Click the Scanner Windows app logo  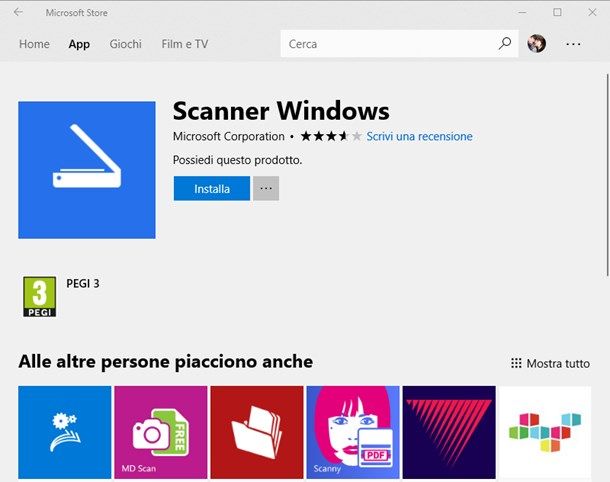point(87,170)
